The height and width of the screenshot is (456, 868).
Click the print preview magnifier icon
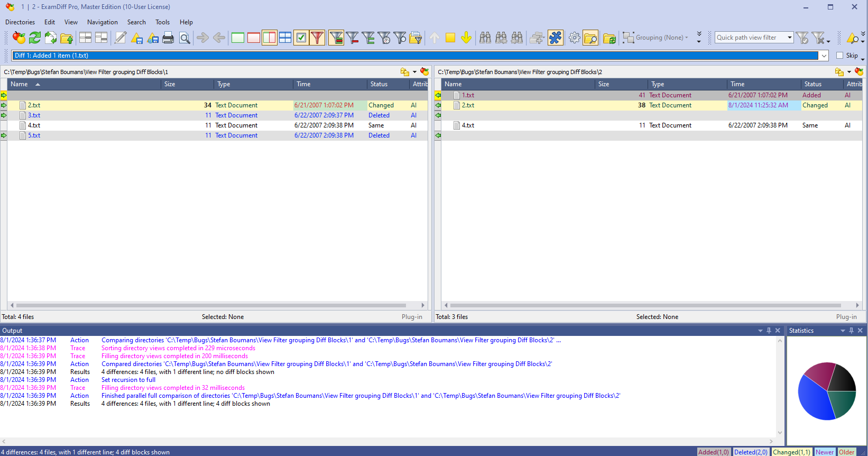tap(184, 38)
